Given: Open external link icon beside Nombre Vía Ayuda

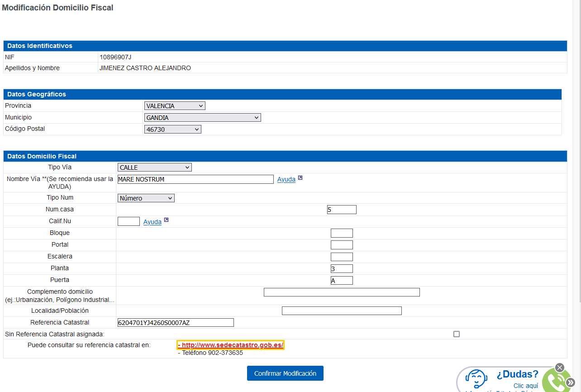Looking at the screenshot, I should (300, 178).
